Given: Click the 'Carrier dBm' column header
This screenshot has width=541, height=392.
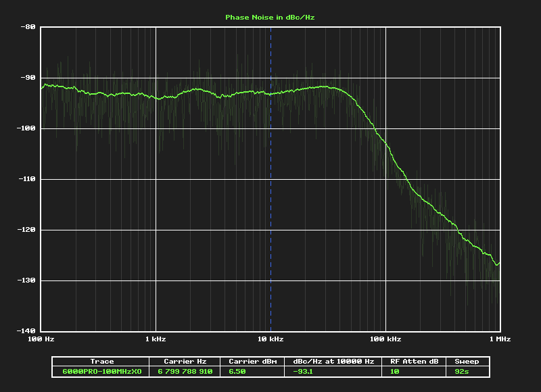Looking at the screenshot, I should [252, 362].
